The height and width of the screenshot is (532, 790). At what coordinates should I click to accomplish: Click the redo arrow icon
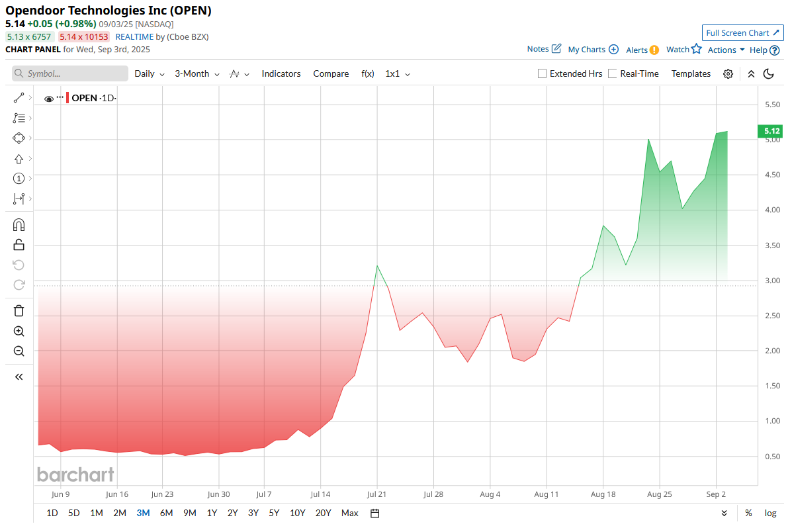tap(19, 285)
